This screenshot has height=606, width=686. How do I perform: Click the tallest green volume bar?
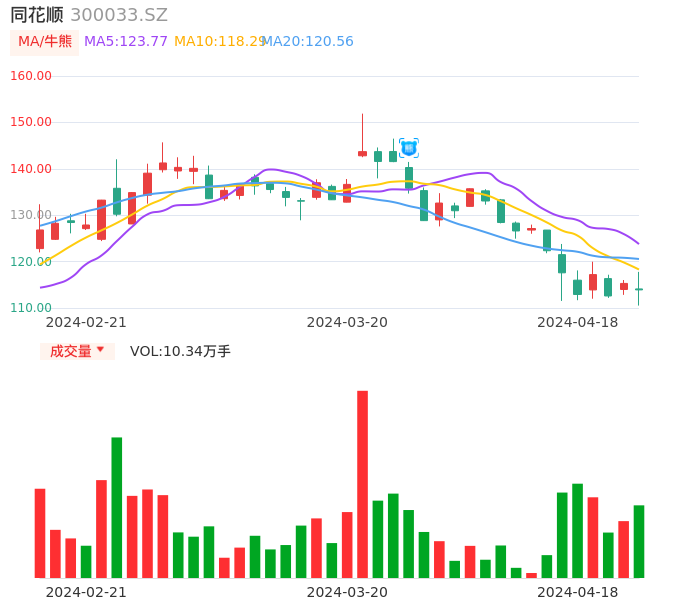[117, 508]
